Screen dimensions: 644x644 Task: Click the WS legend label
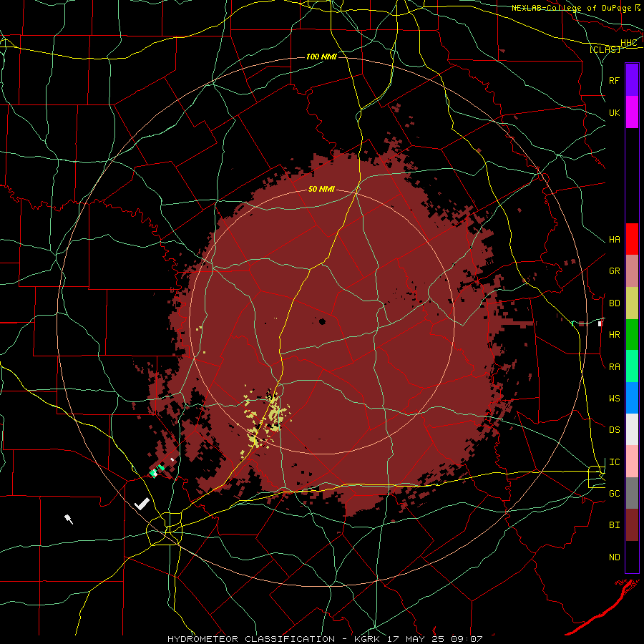(614, 399)
